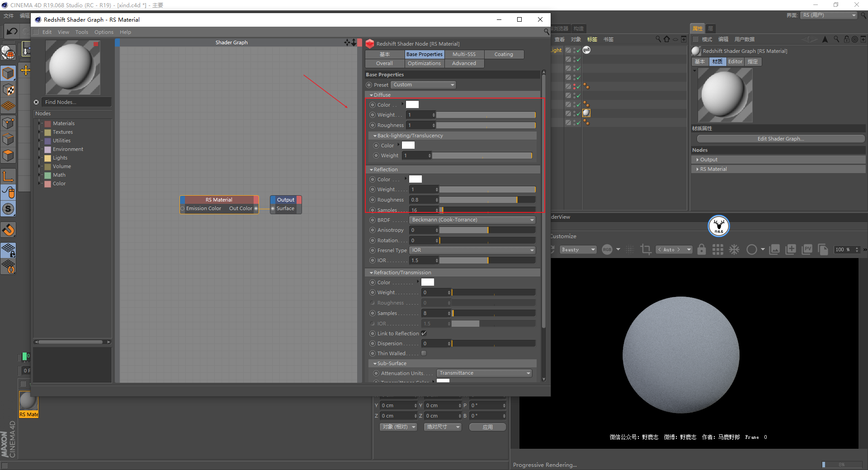Viewport: 868px width, 470px height.
Task: Toggle the Tweak mouse mode icon
Action: pos(8,193)
